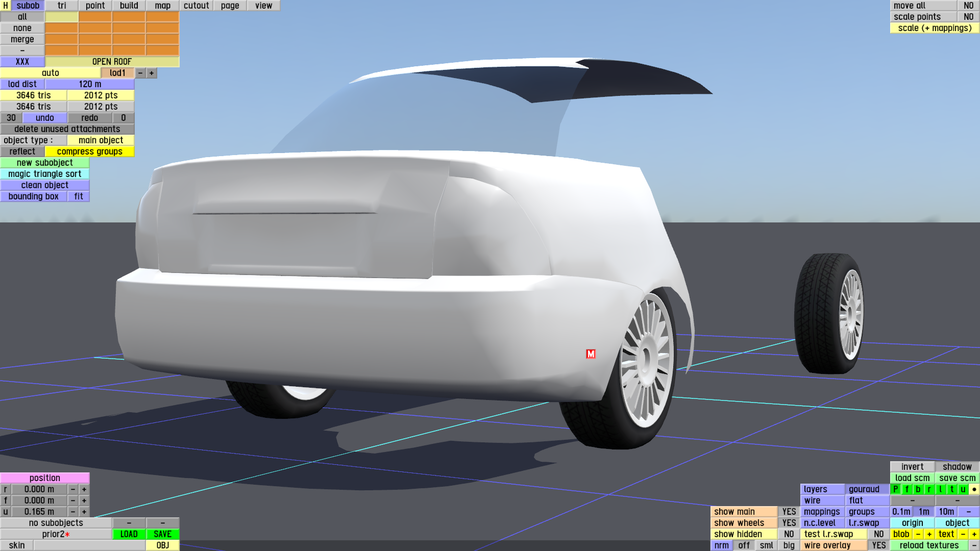This screenshot has height=551, width=980.
Task: Select the yellow subobject slot swatch
Action: point(62,17)
